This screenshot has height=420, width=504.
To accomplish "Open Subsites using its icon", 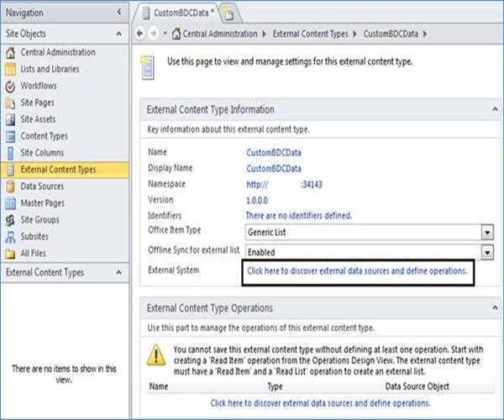I will coord(11,237).
